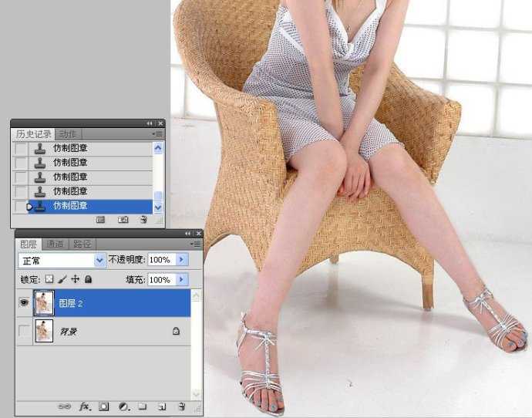Create a new layer group
The height and width of the screenshot is (418, 532).
(x=143, y=406)
